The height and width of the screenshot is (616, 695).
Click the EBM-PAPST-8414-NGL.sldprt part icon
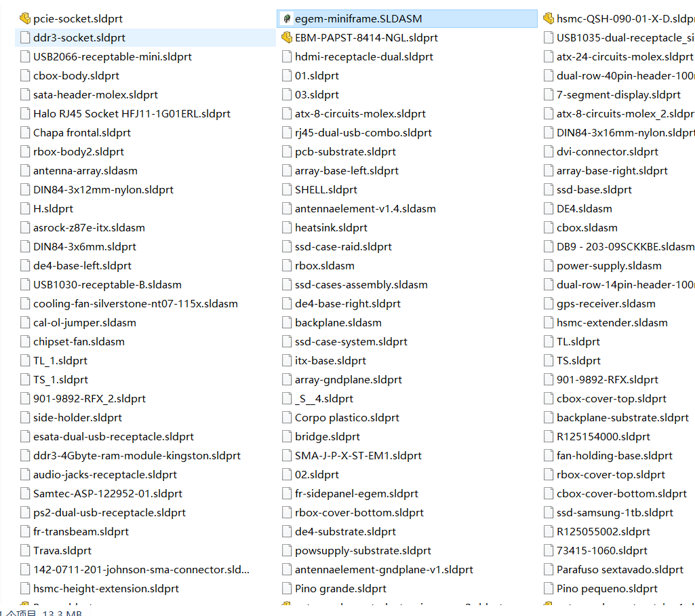[x=287, y=38]
